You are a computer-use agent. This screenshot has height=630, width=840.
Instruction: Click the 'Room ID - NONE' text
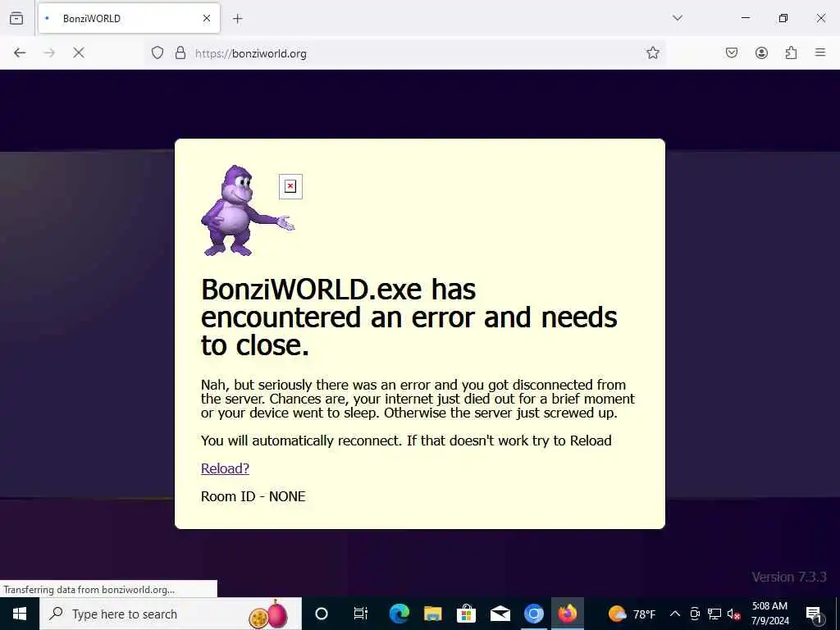[253, 496]
